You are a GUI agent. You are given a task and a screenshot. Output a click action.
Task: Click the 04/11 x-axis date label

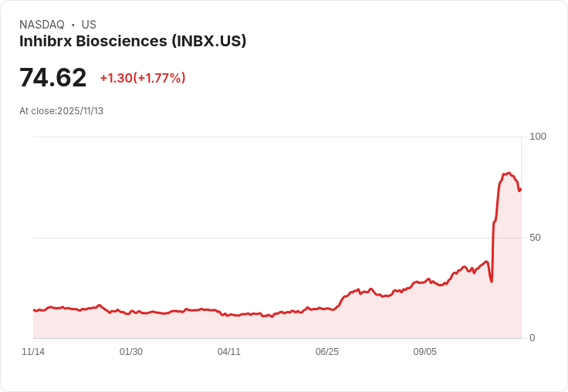[229, 352]
